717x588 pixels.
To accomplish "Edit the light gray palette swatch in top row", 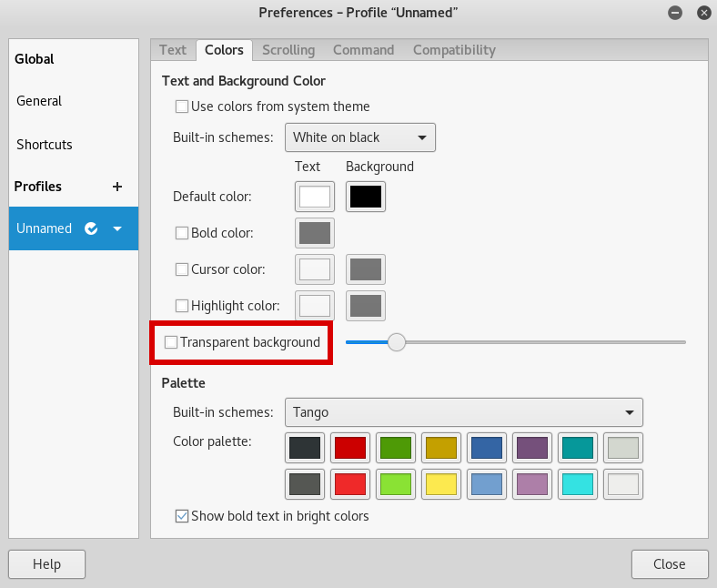I will (623, 448).
